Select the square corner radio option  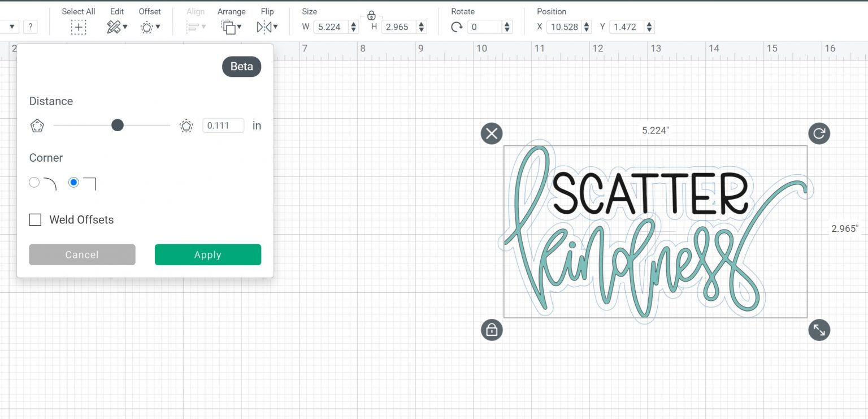73,182
